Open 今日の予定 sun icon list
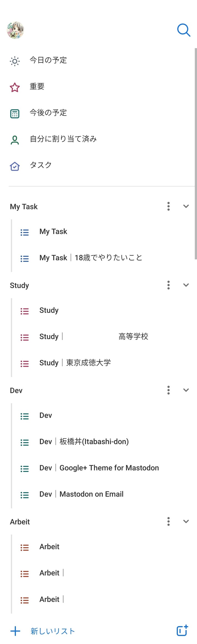The width and height of the screenshot is (197, 644). pyautogui.click(x=15, y=61)
